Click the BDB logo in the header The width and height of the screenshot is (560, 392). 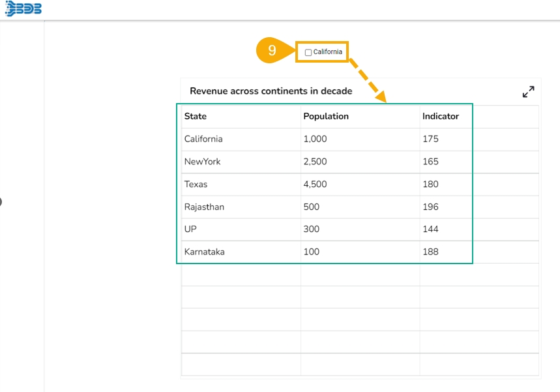tap(23, 9)
